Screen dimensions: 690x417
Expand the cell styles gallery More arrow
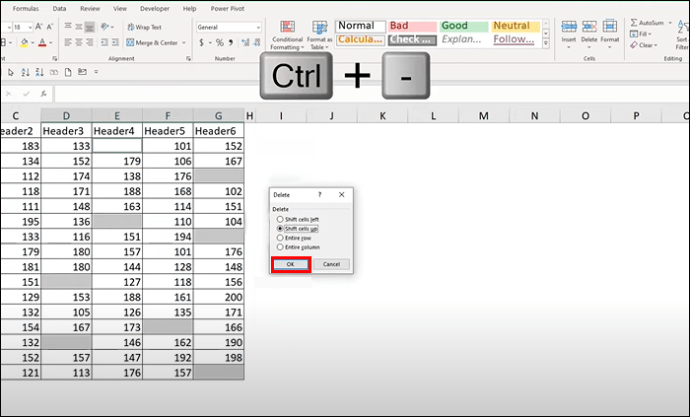click(x=546, y=44)
